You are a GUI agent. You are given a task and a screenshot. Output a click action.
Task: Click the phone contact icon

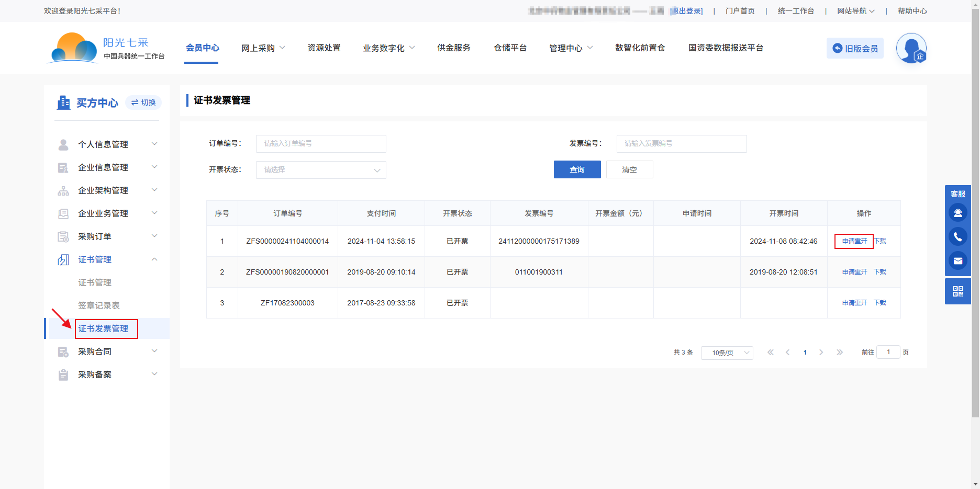(x=957, y=237)
